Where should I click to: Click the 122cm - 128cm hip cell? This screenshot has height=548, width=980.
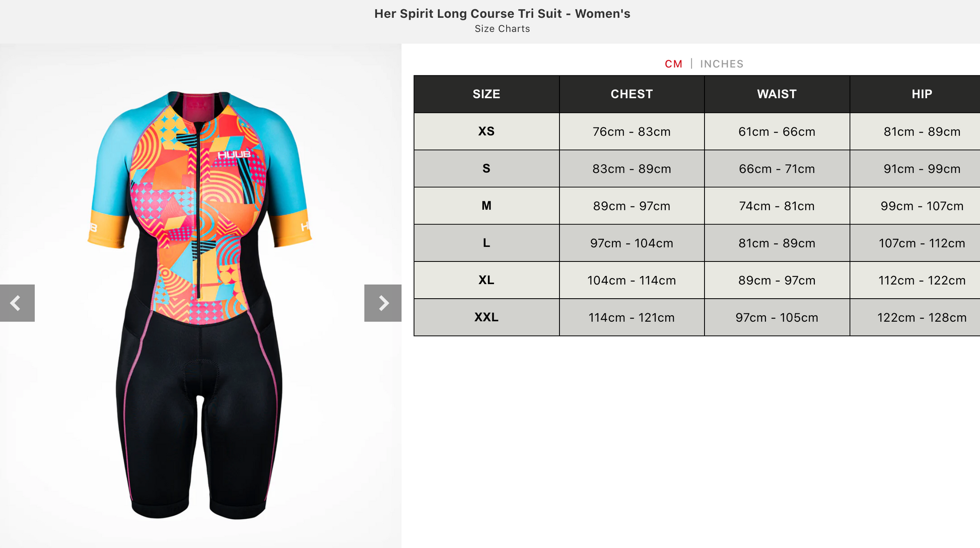click(x=922, y=317)
